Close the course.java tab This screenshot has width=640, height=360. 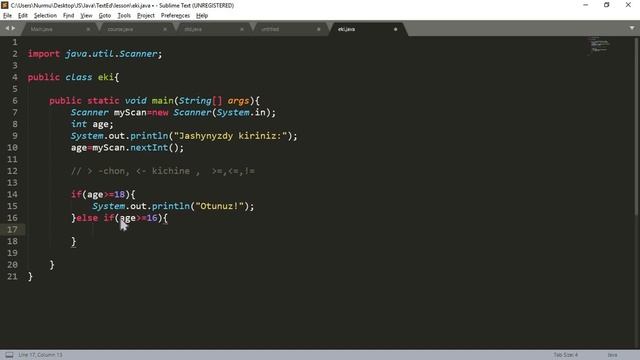165,29
